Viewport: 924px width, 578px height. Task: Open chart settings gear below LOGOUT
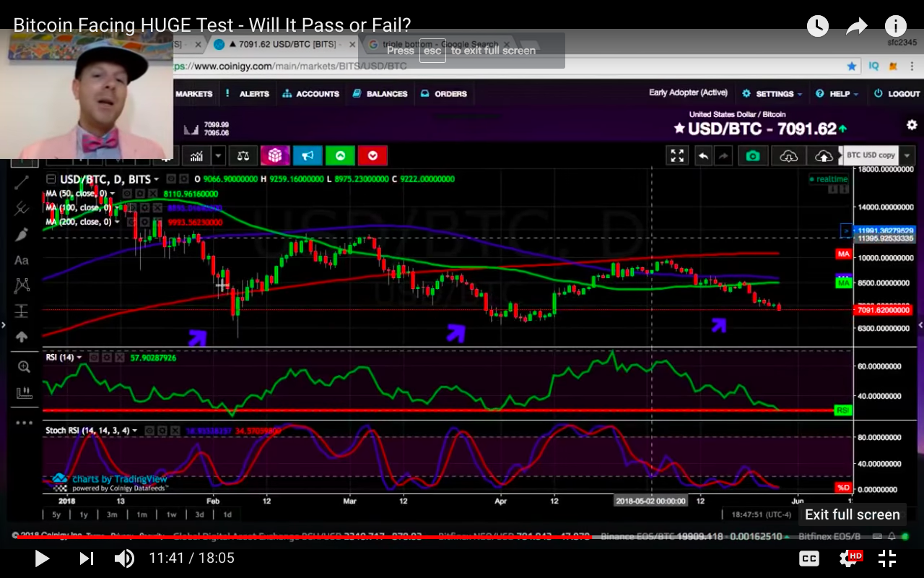point(912,125)
